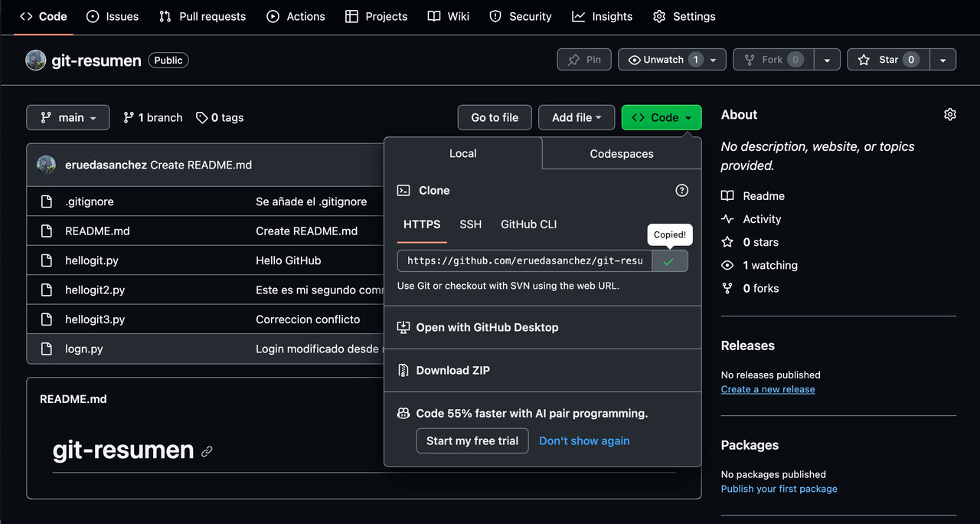
Task: Open hellogit2.py file
Action: pos(95,290)
